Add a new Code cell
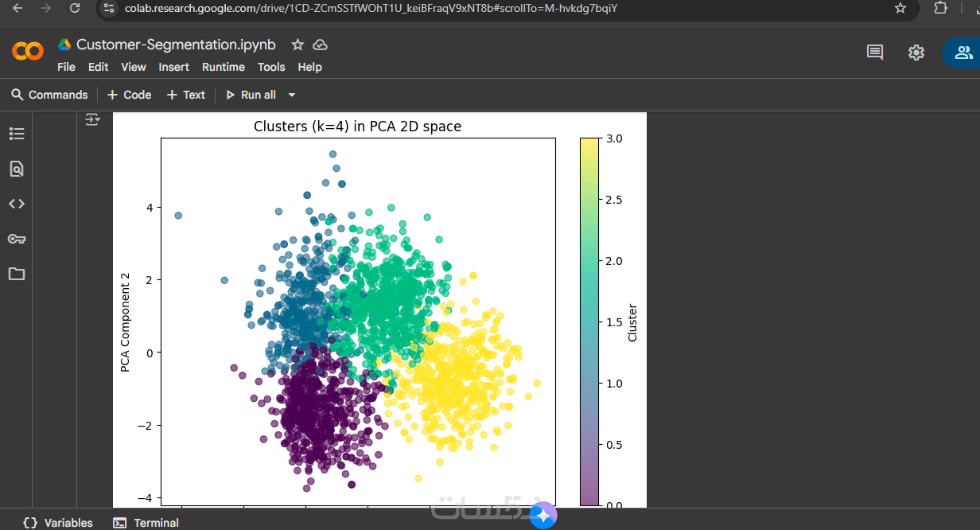Screen dimensions: 980x530 point(129,95)
